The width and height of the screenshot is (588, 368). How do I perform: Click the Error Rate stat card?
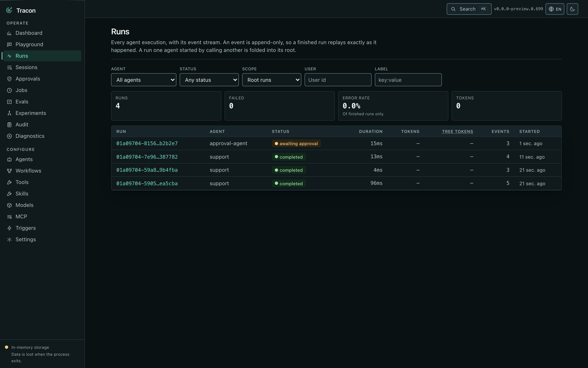393,106
